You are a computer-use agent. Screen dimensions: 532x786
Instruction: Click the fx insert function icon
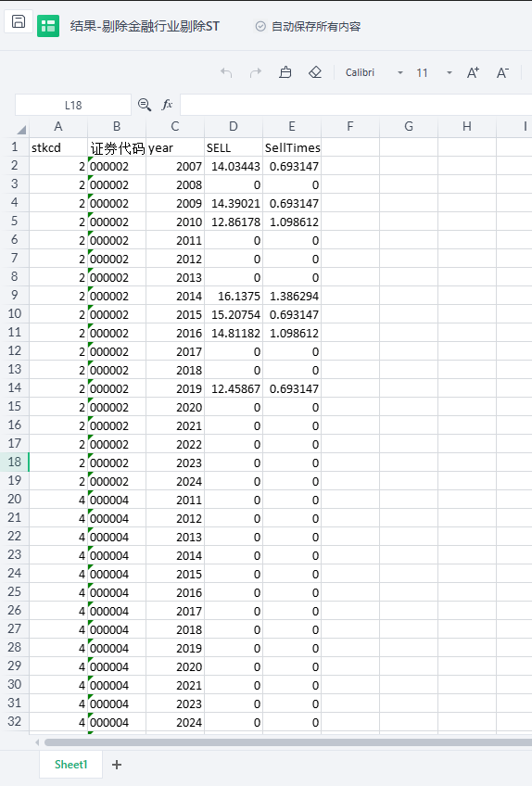(x=167, y=104)
